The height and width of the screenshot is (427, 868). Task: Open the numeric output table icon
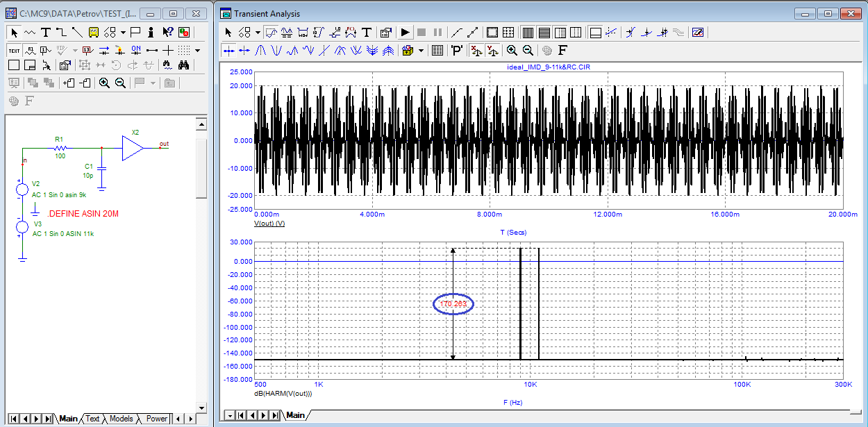tap(437, 50)
